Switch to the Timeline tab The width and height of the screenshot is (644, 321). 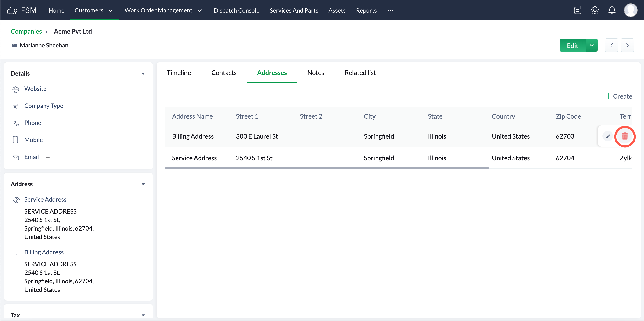coord(178,73)
